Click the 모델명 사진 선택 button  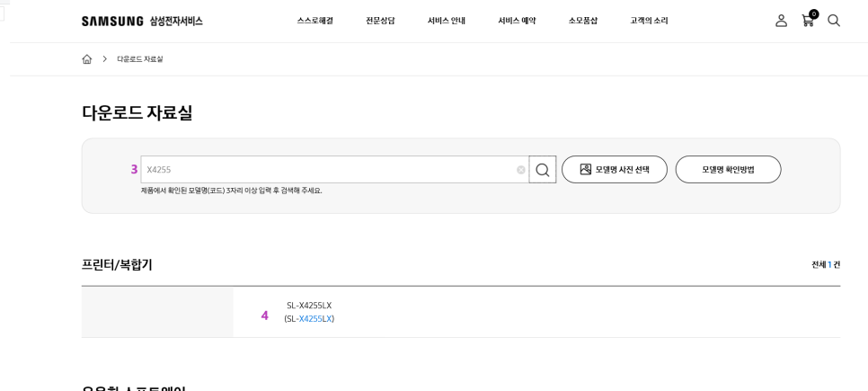(615, 170)
